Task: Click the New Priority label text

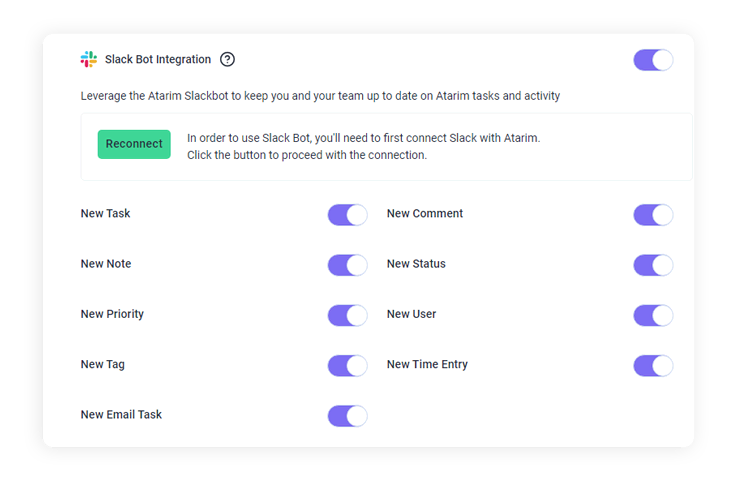Action: point(112,314)
